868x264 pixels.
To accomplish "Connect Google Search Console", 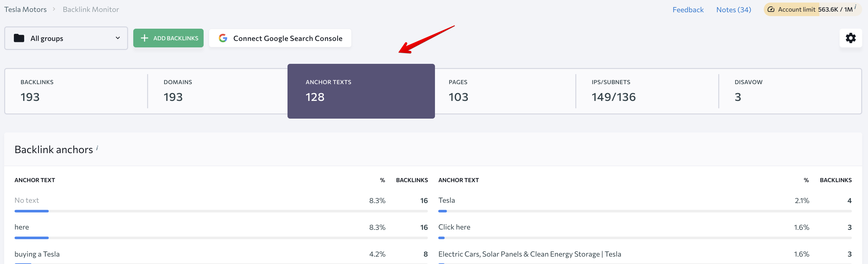I will [280, 38].
